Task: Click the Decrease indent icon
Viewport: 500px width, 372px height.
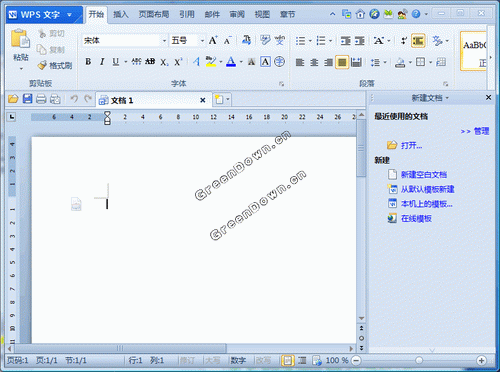Action: 345,41
